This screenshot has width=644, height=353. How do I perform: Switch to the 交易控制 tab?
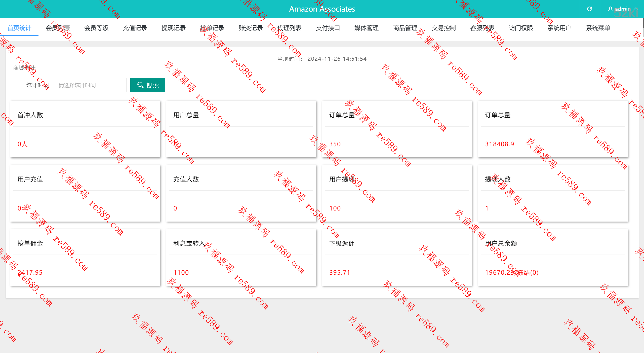point(444,28)
